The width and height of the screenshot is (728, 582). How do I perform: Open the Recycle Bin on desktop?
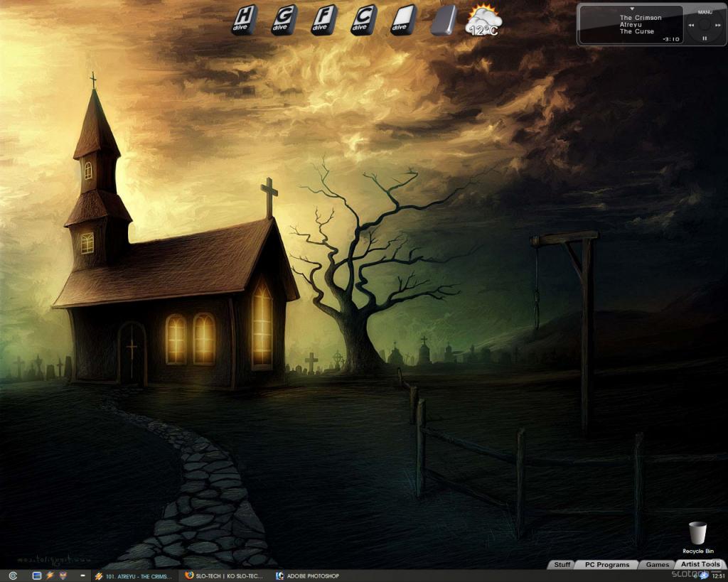697,537
